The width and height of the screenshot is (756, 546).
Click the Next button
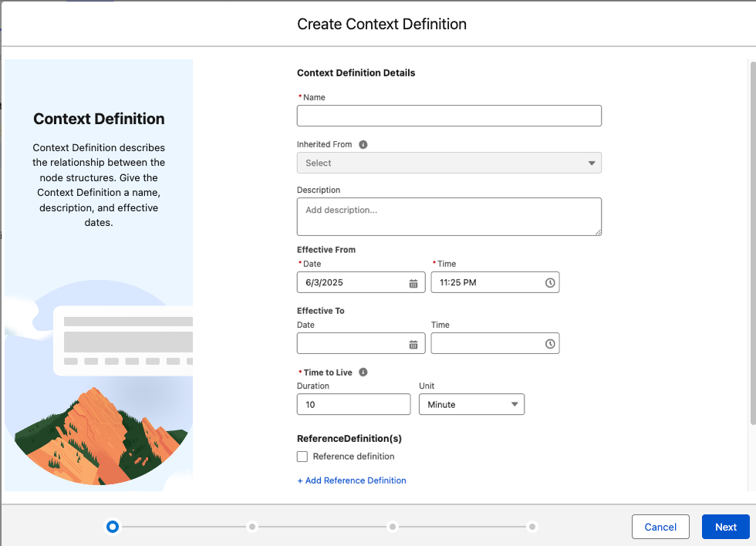(725, 527)
